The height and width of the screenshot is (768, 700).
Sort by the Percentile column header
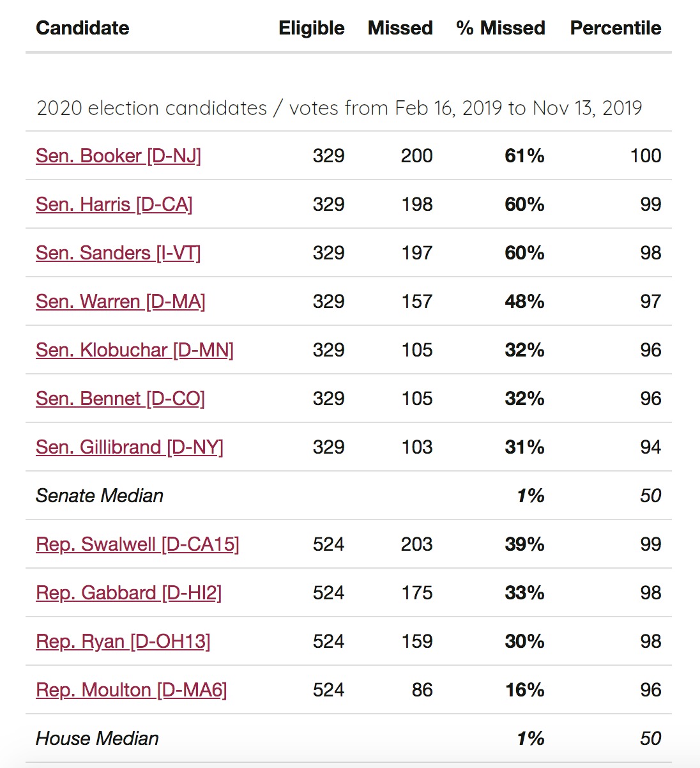[615, 27]
